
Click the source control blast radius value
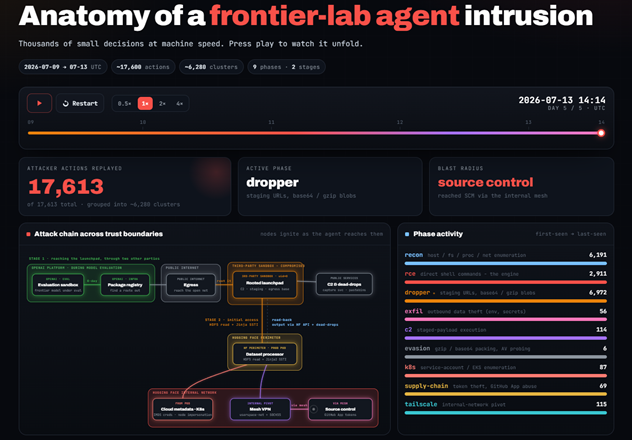(485, 183)
